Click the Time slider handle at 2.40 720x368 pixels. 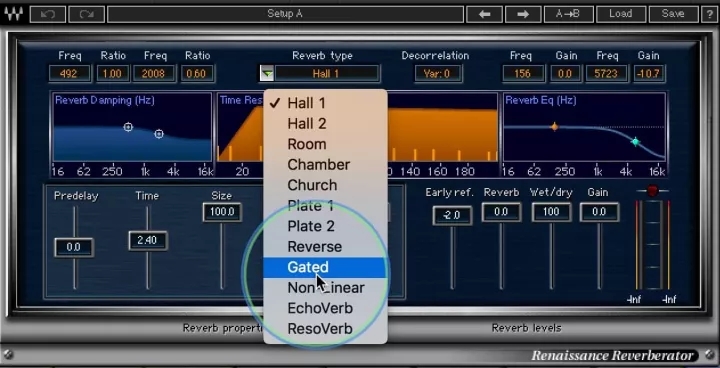point(147,240)
